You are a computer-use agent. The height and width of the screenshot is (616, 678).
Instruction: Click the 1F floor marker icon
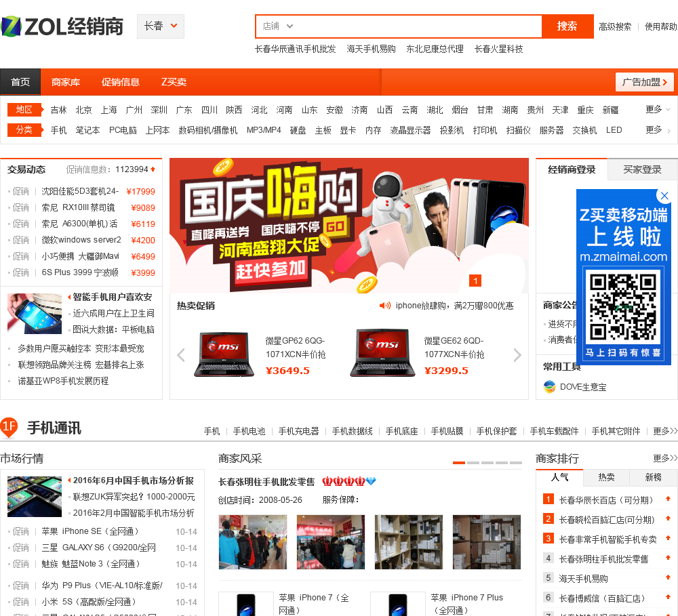coord(9,427)
